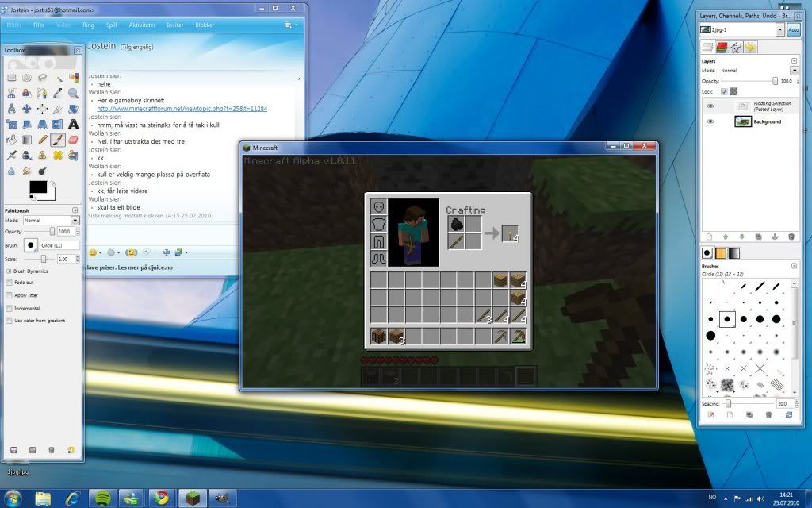Click Inviter in the Messenger toolbar

click(175, 25)
